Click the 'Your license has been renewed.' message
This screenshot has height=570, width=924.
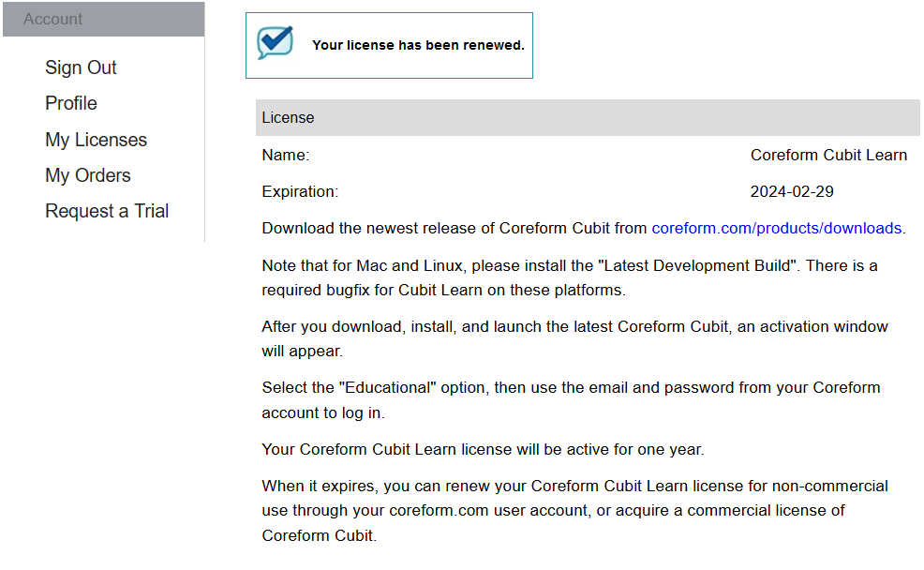418,45
